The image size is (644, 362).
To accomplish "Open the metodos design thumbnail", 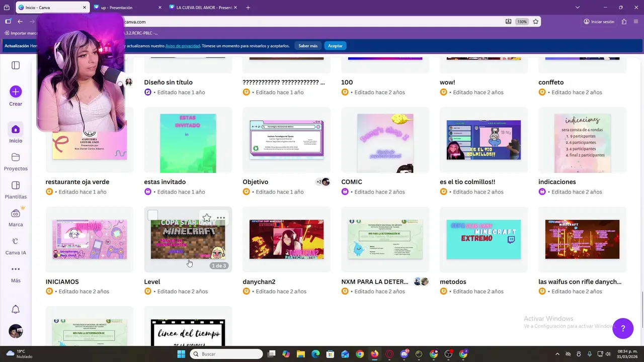I will (x=484, y=239).
